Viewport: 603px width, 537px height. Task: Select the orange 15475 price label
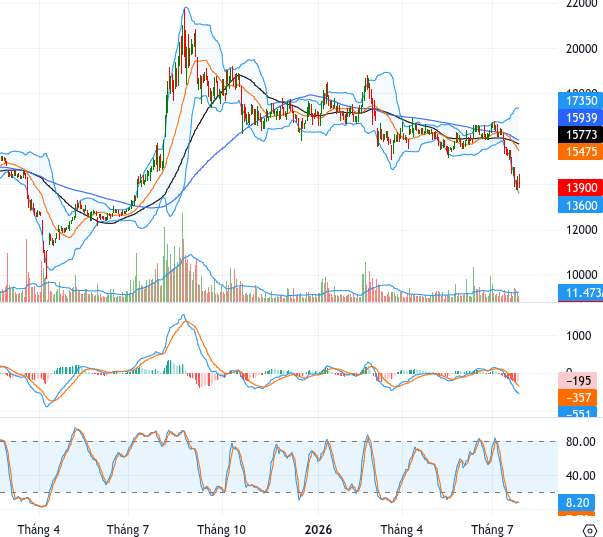580,152
